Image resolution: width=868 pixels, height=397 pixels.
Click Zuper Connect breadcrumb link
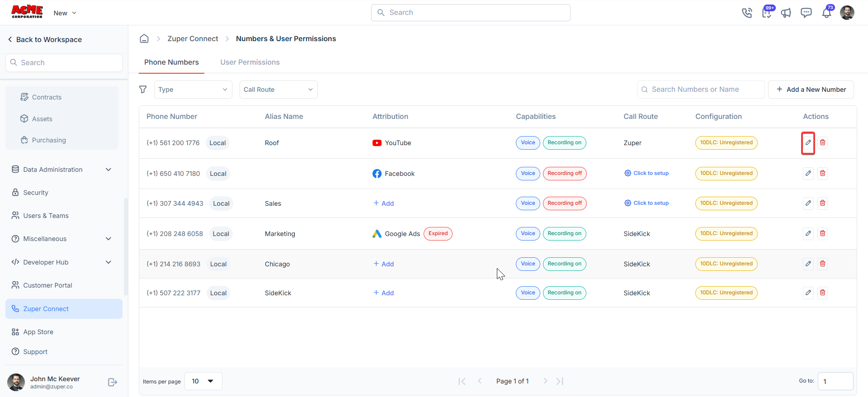pyautogui.click(x=193, y=39)
